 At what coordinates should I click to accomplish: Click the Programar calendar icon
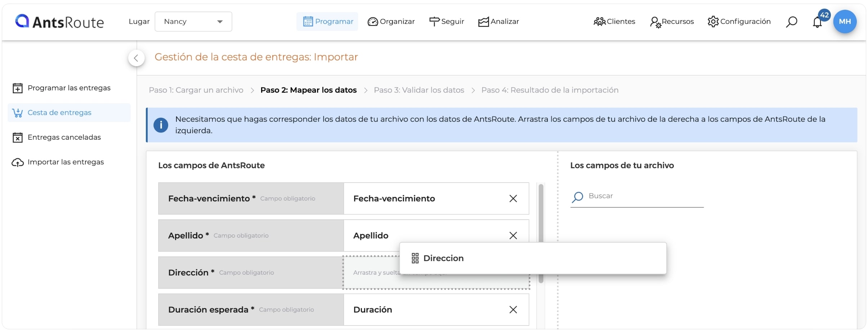pyautogui.click(x=308, y=22)
